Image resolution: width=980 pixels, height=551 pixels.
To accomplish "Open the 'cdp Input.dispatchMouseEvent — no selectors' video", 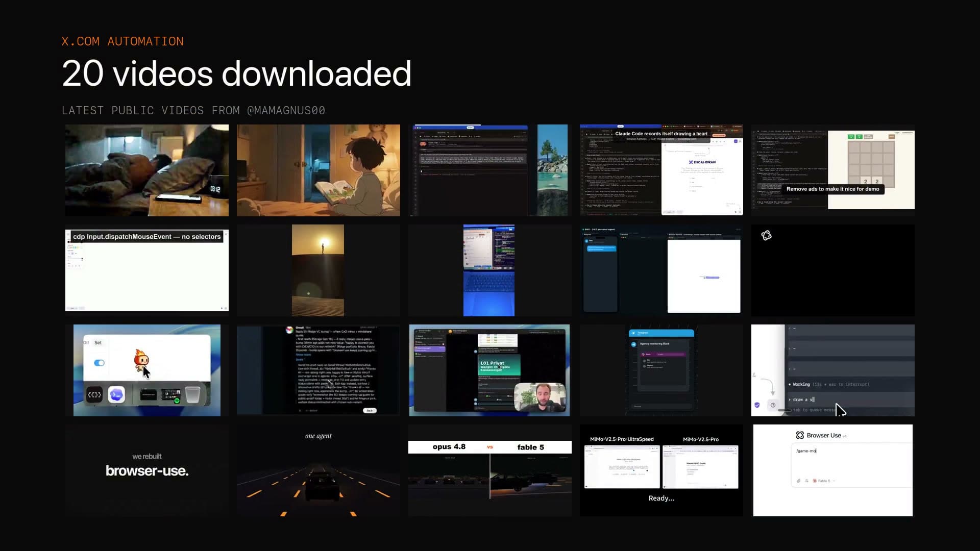I will point(147,270).
